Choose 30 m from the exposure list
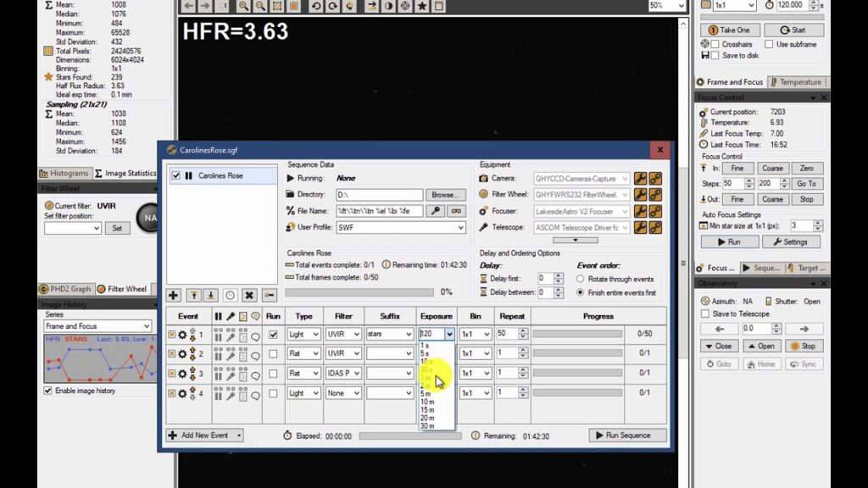This screenshot has height=488, width=868. pos(427,426)
